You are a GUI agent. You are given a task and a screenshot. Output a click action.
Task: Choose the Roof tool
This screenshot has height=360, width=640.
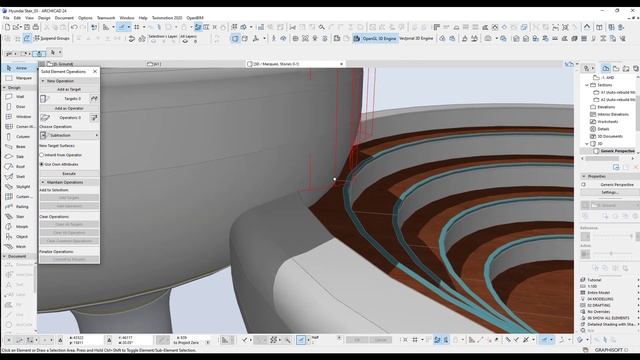coord(18,167)
